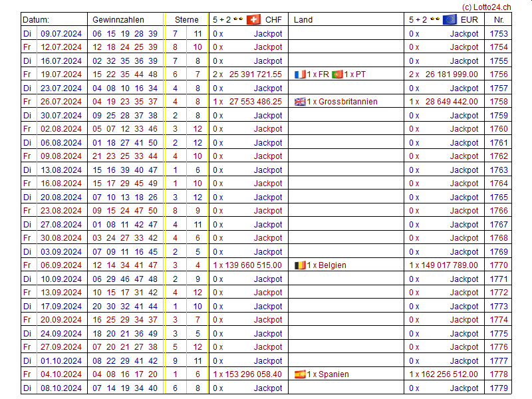Click the Gewinnzahlen column header

point(118,20)
